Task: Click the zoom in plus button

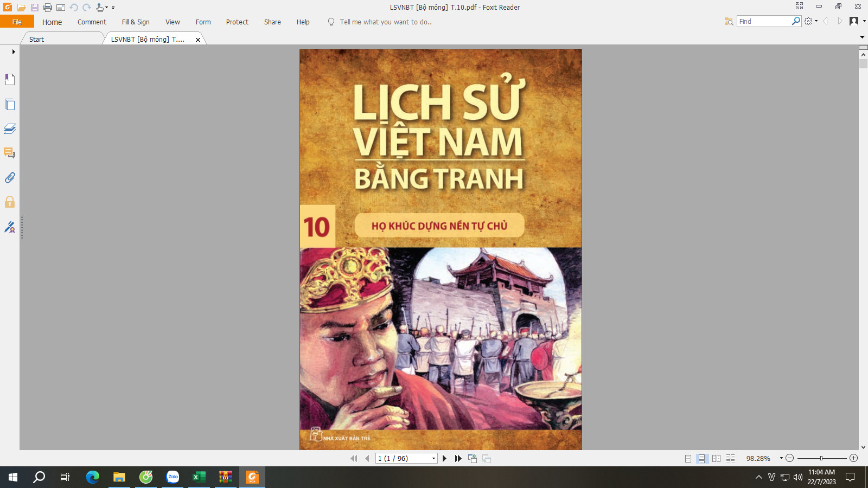Action: click(853, 458)
